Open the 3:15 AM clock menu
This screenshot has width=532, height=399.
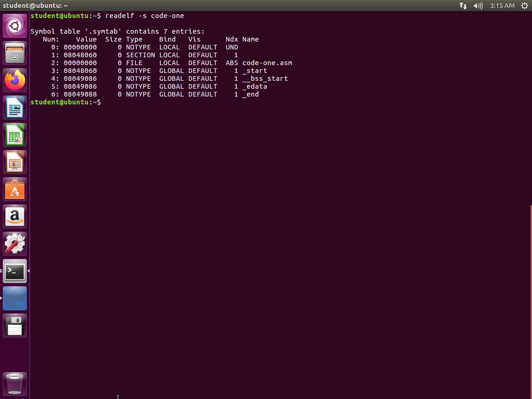[x=502, y=6]
